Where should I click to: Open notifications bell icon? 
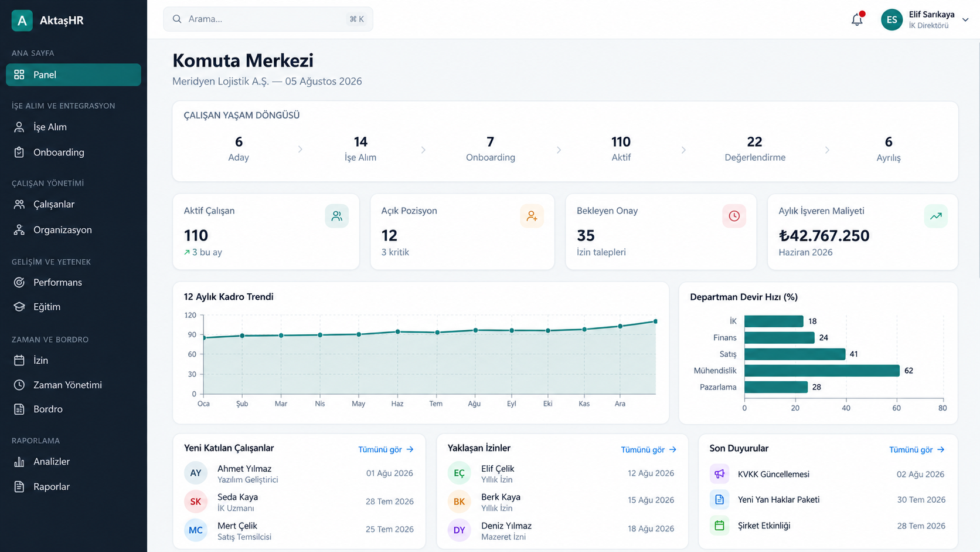tap(857, 19)
